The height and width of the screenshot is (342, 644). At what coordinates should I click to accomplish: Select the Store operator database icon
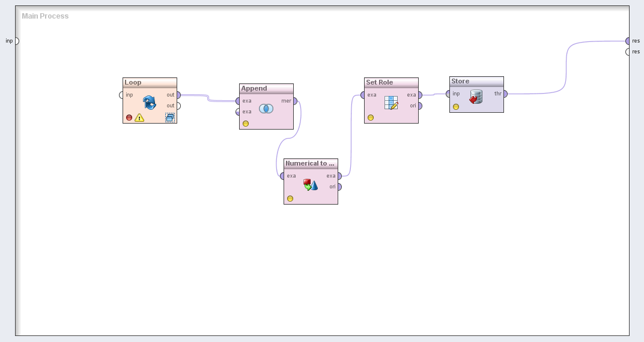point(476,97)
